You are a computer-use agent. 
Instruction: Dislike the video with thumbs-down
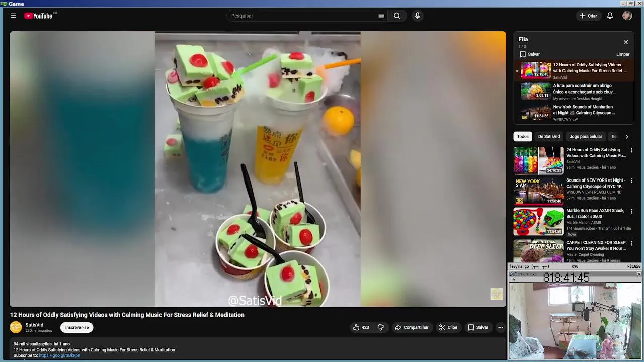pos(381,327)
